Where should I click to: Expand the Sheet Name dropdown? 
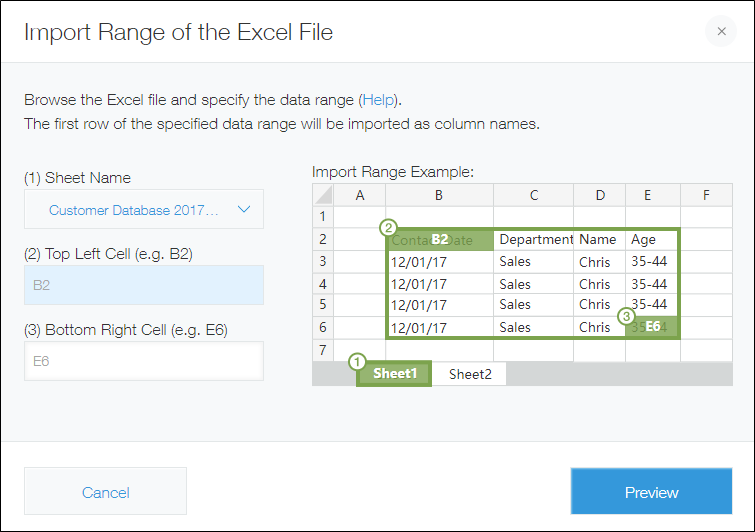144,210
